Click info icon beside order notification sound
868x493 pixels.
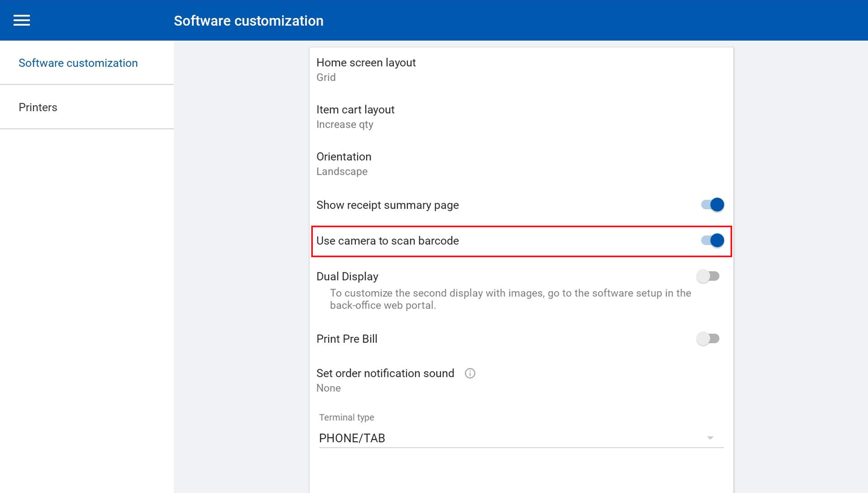tap(470, 373)
